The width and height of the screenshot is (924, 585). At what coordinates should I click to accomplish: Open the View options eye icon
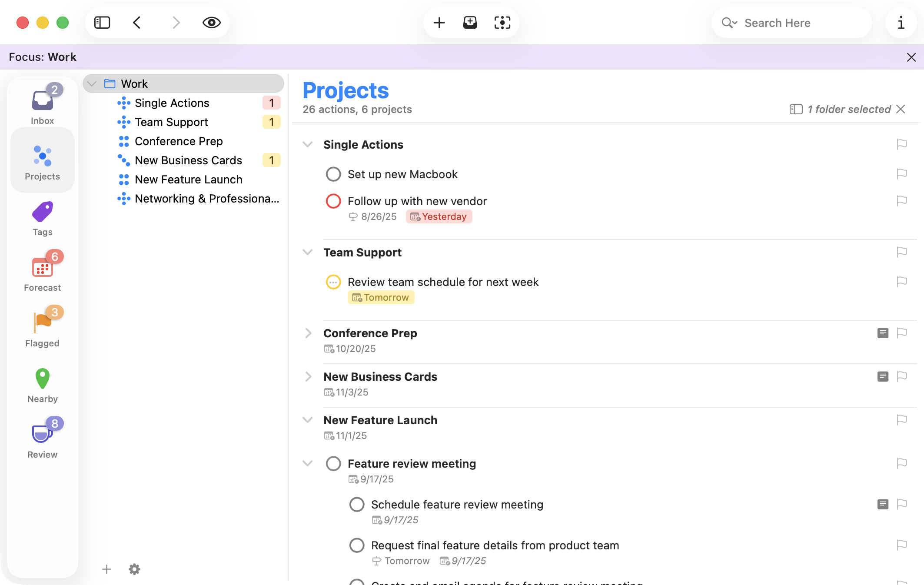(x=212, y=23)
